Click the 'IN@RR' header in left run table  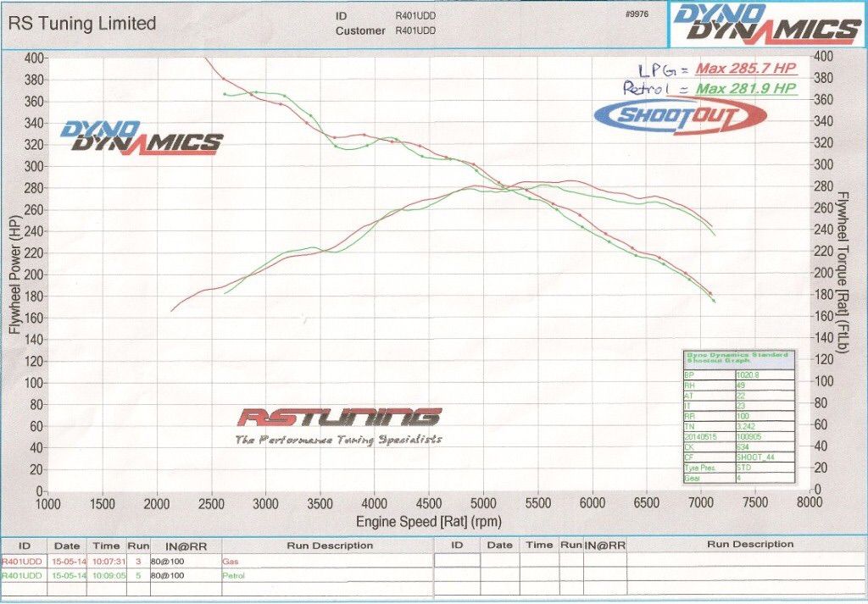point(186,546)
